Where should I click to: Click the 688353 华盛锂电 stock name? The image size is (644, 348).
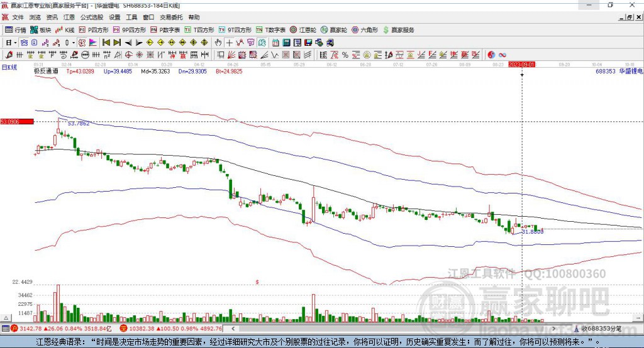[x=619, y=71]
